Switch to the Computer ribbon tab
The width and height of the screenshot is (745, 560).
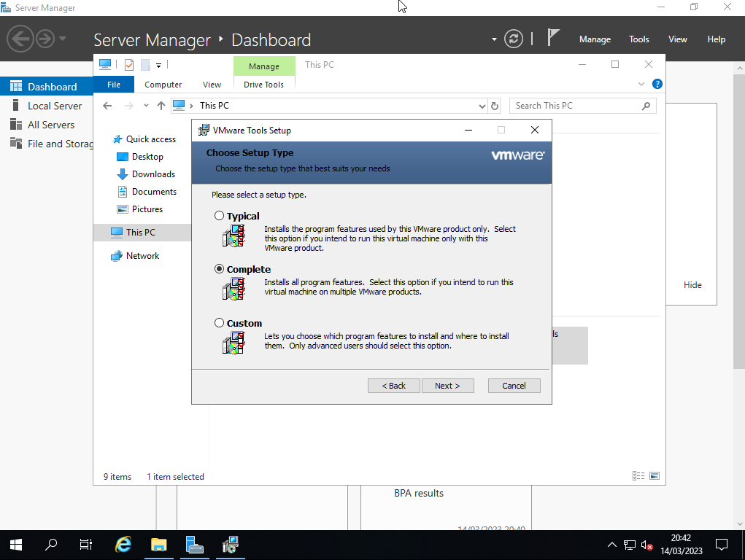pyautogui.click(x=163, y=85)
